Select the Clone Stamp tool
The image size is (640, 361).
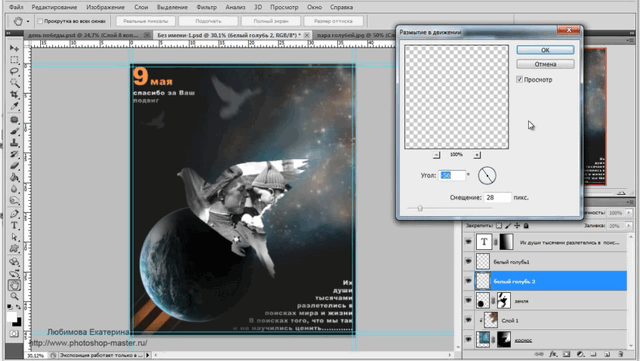(14, 143)
